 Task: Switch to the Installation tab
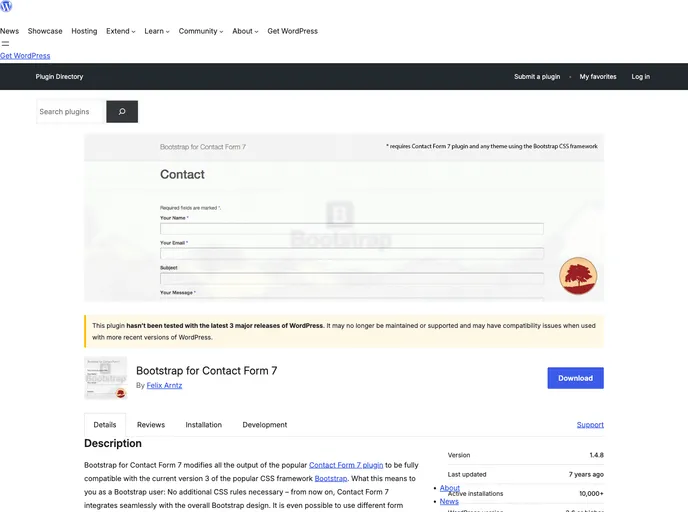pyautogui.click(x=204, y=425)
